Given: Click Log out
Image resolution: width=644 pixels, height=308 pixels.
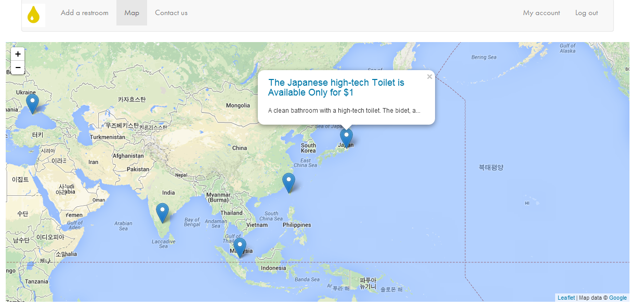Looking at the screenshot, I should [586, 13].
